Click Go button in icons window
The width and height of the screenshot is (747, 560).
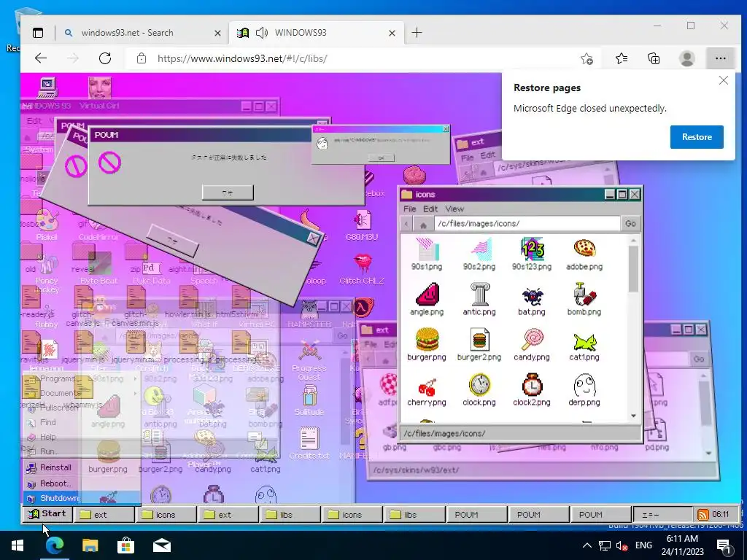pyautogui.click(x=630, y=224)
